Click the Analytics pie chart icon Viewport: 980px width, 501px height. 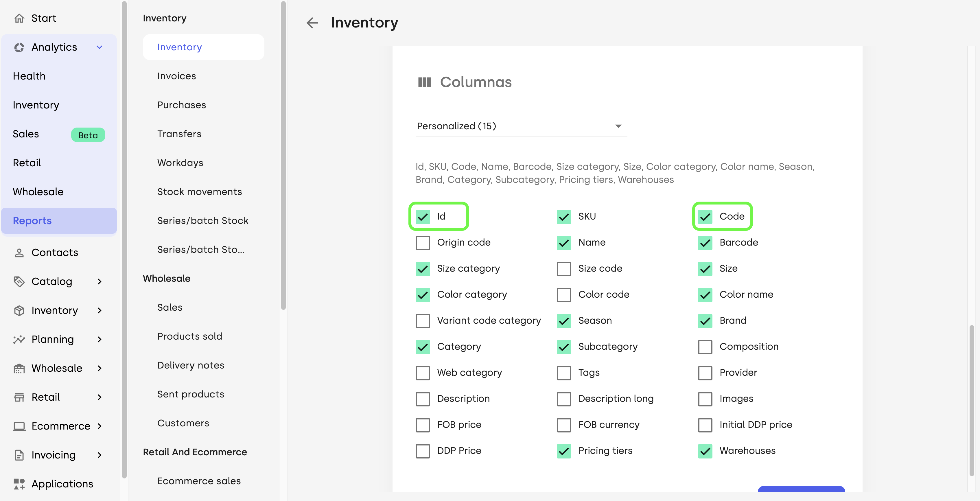tap(19, 47)
